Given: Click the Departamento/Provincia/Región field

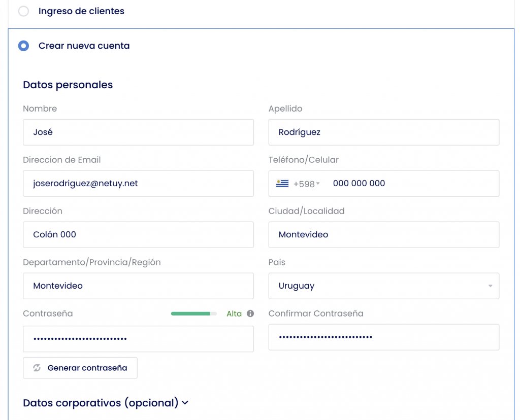Looking at the screenshot, I should pos(138,286).
